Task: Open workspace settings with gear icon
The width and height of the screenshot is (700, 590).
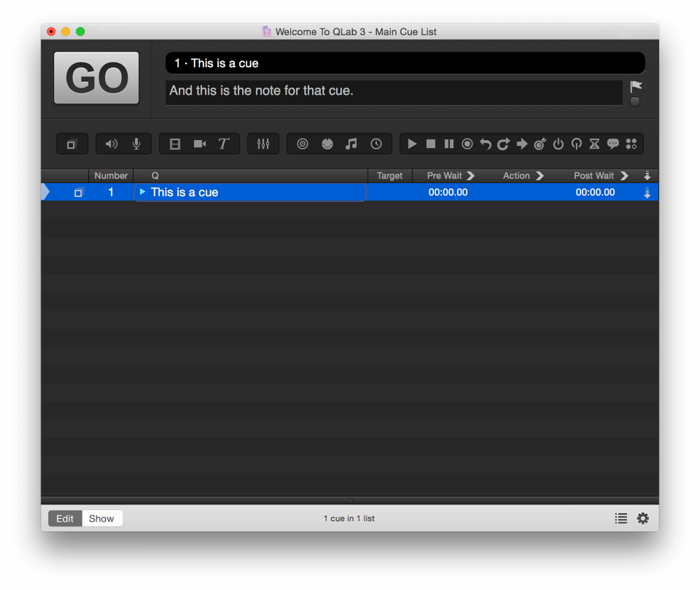Action: click(x=642, y=519)
